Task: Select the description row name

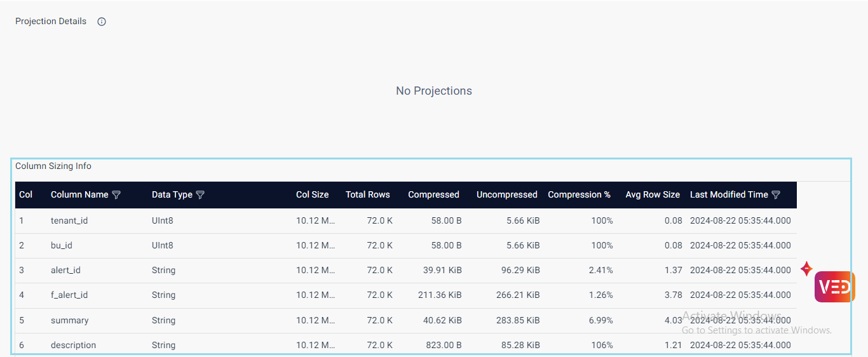Action: 73,345
